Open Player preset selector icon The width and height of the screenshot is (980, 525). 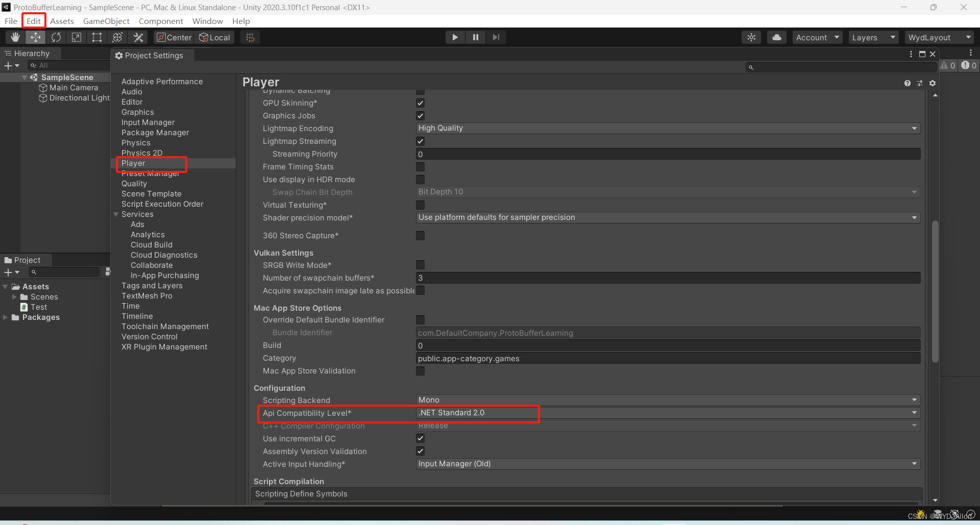[920, 83]
